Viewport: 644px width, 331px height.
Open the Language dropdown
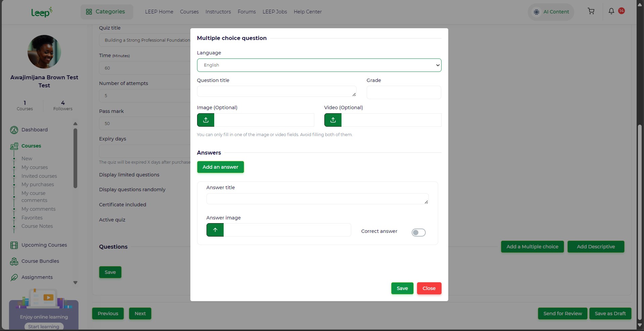click(319, 65)
